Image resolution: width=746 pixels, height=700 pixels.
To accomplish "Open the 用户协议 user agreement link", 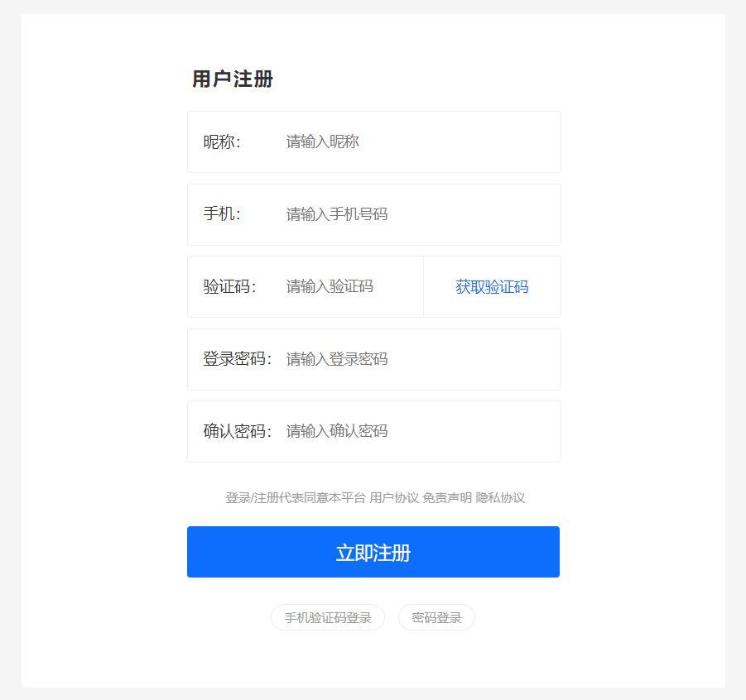I will (394, 498).
